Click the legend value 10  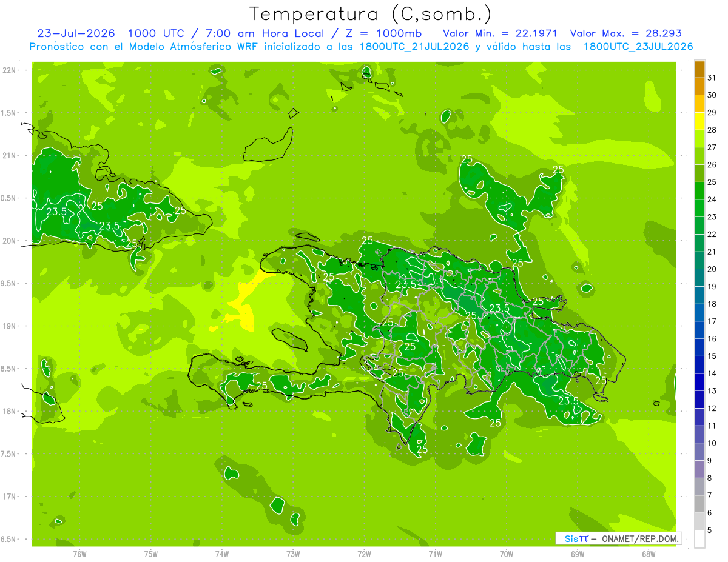tap(712, 443)
